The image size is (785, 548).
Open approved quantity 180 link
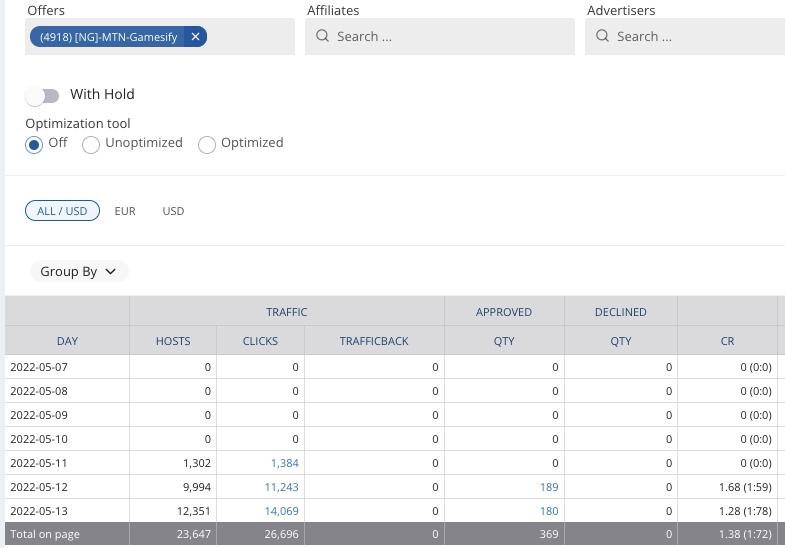(549, 511)
